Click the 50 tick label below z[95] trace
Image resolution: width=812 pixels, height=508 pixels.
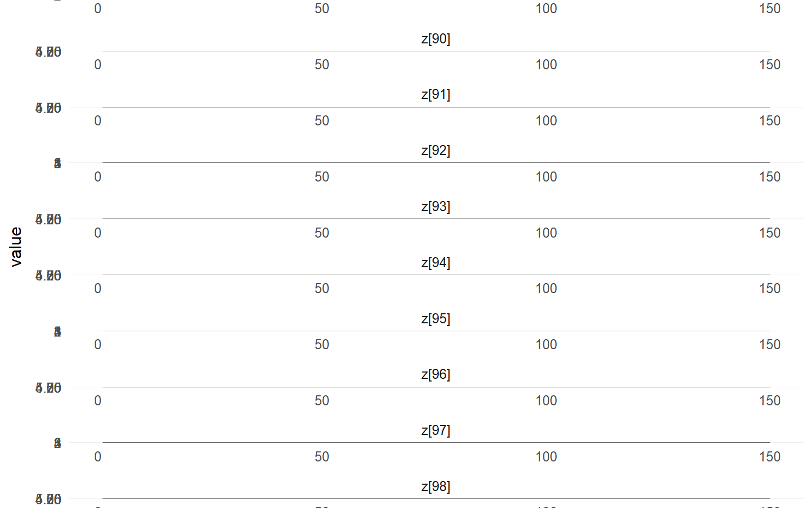pyautogui.click(x=322, y=345)
